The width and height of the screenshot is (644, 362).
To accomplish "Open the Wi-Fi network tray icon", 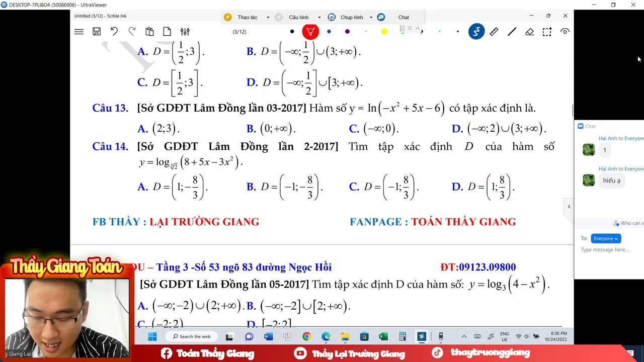I will [519, 336].
